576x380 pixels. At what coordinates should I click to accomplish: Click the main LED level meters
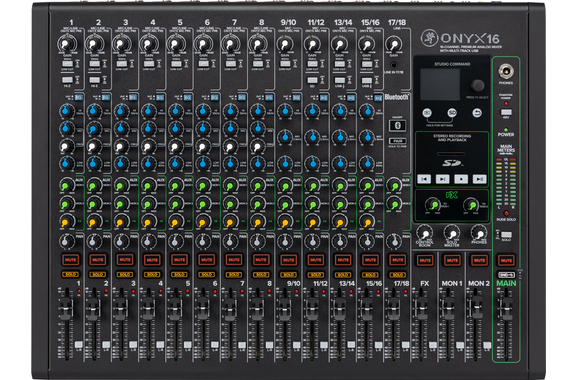pyautogui.click(x=506, y=183)
